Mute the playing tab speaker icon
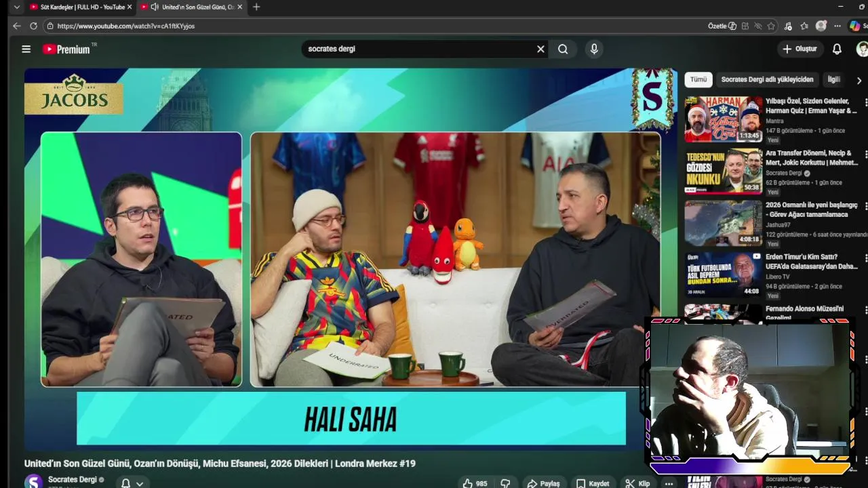 coord(155,7)
